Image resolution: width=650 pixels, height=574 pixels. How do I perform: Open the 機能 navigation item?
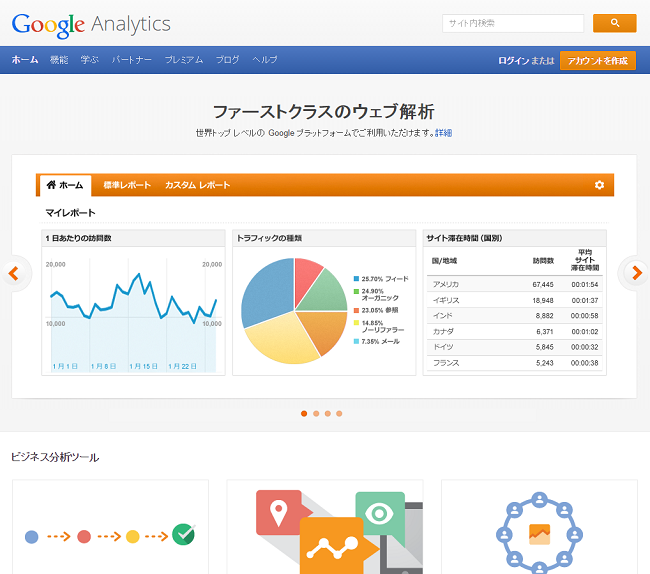coord(59,60)
